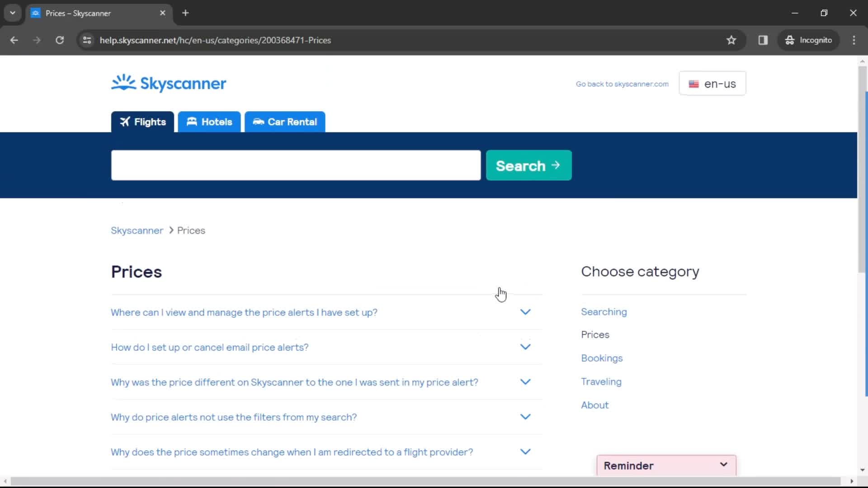Go back to skyscanner.com link

coord(622,84)
